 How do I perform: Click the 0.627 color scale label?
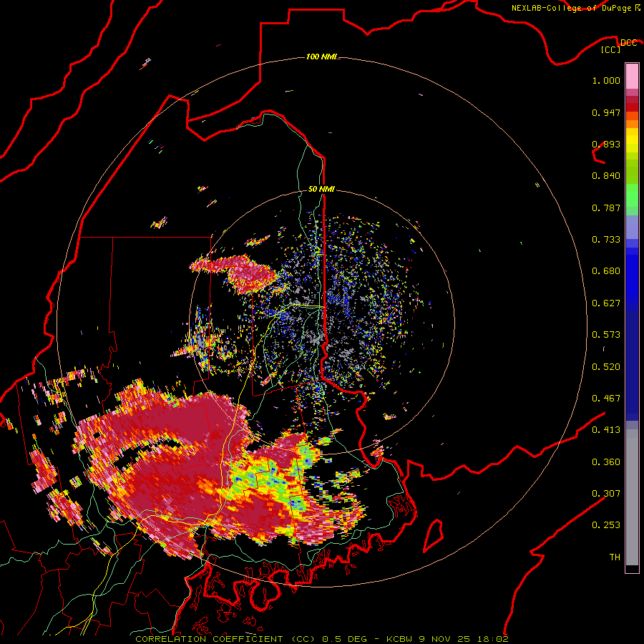pos(606,303)
